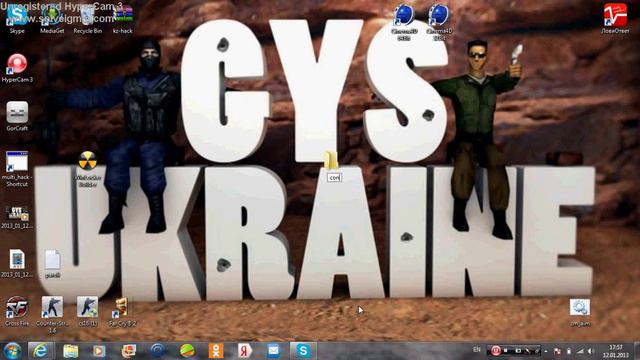Select the blank pusdl file icon

click(53, 263)
